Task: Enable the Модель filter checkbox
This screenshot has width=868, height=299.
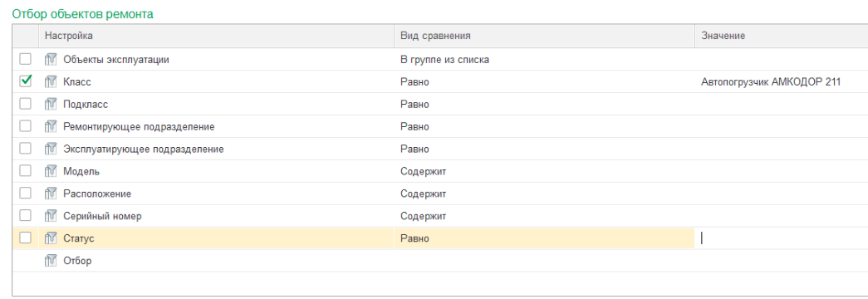Action: coord(26,171)
